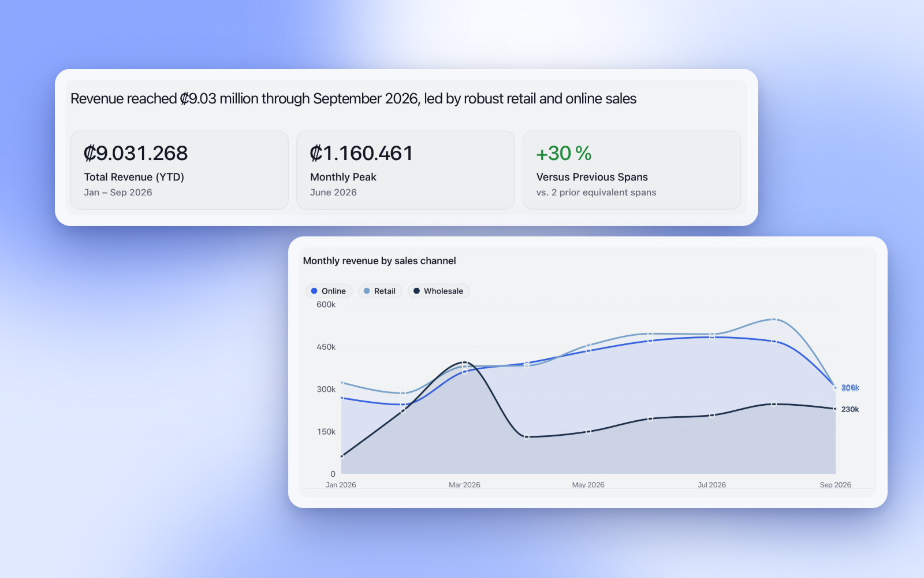
Task: Click the revenue headline sentence
Action: pyautogui.click(x=353, y=99)
